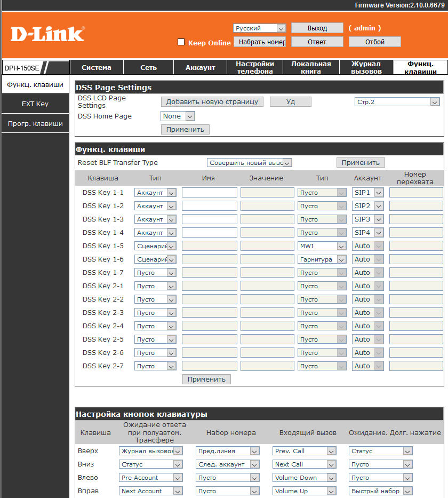Viewport: 448px width, 498px height.
Task: Click Добавить новую страницу button
Action: (212, 102)
